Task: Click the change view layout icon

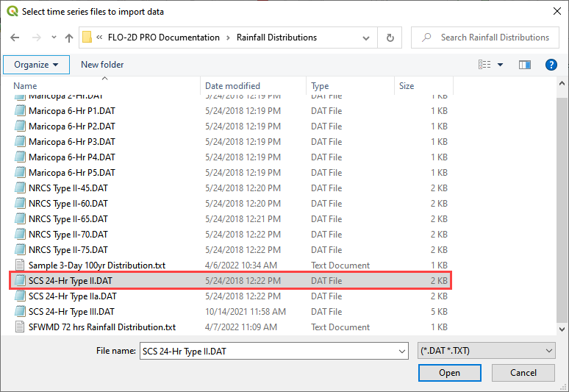Action: pyautogui.click(x=484, y=65)
